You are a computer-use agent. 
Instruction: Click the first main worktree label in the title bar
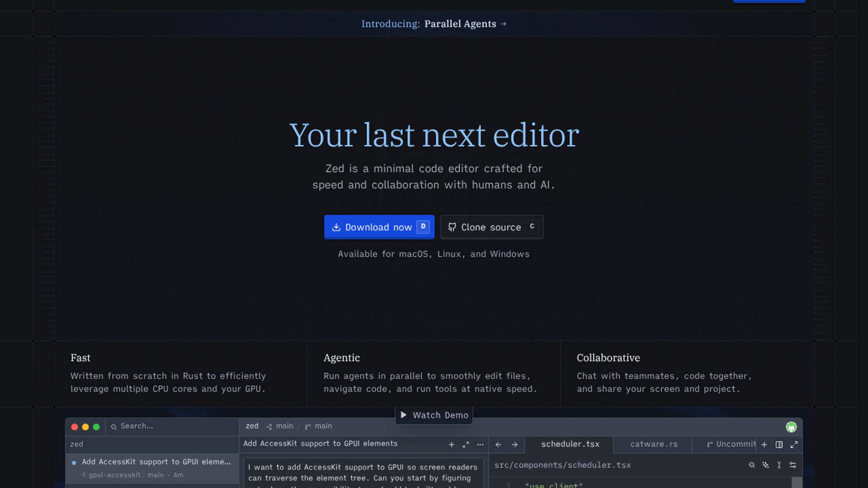[280, 426]
